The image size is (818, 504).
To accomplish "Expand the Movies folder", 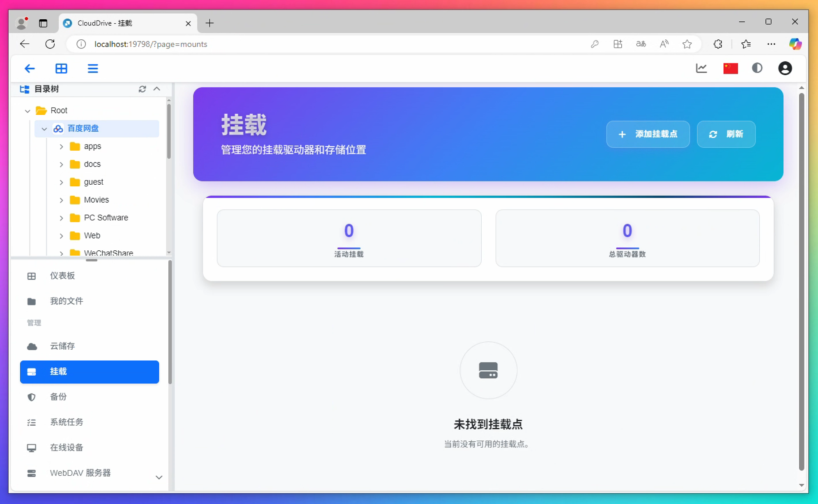I will pyautogui.click(x=61, y=200).
